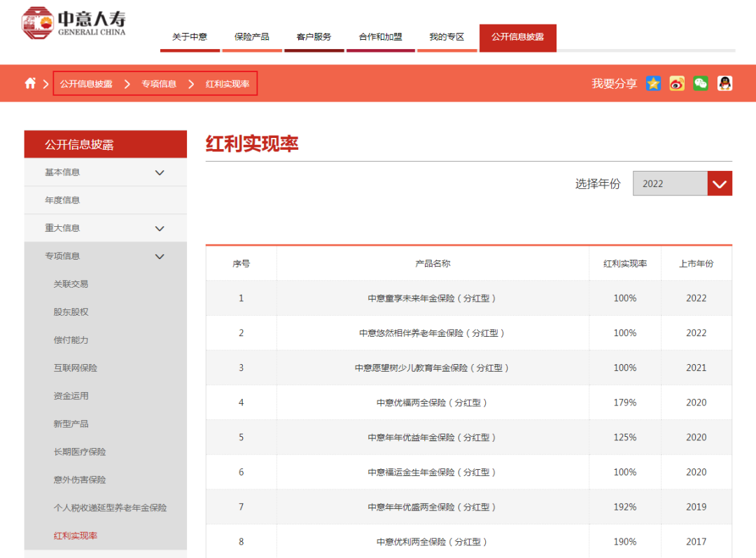Click the 190% dividend rate cell
The height and width of the screenshot is (558, 756).
point(625,542)
